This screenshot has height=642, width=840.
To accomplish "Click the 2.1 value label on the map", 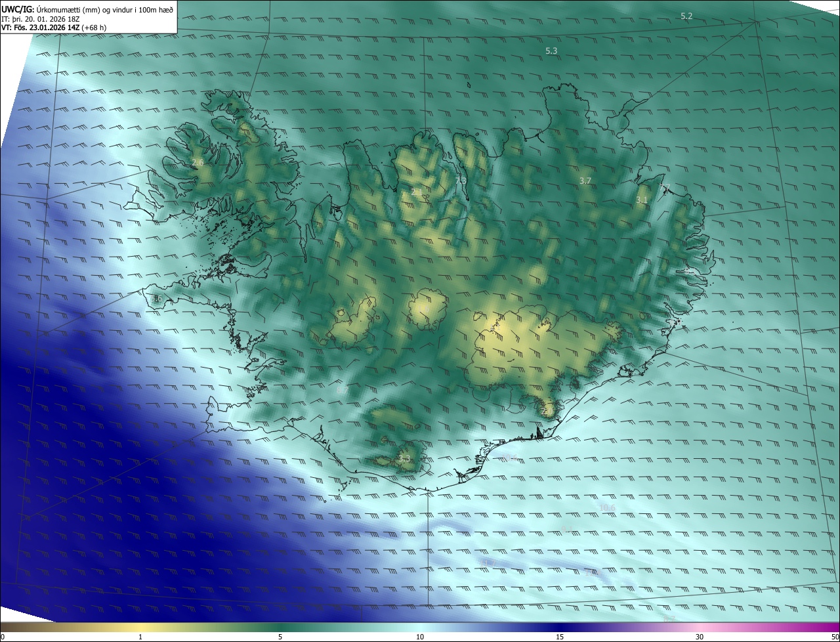I will click(417, 192).
